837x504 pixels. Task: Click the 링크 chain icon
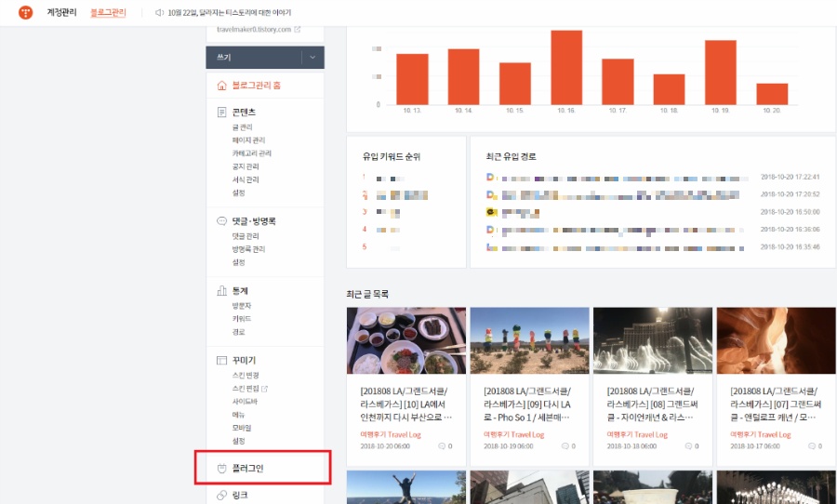click(x=221, y=496)
